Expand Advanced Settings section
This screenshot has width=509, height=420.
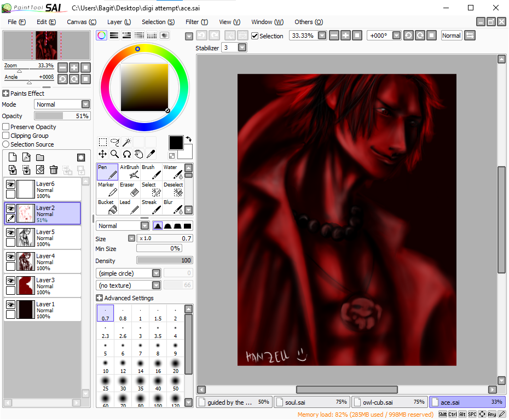click(x=99, y=297)
